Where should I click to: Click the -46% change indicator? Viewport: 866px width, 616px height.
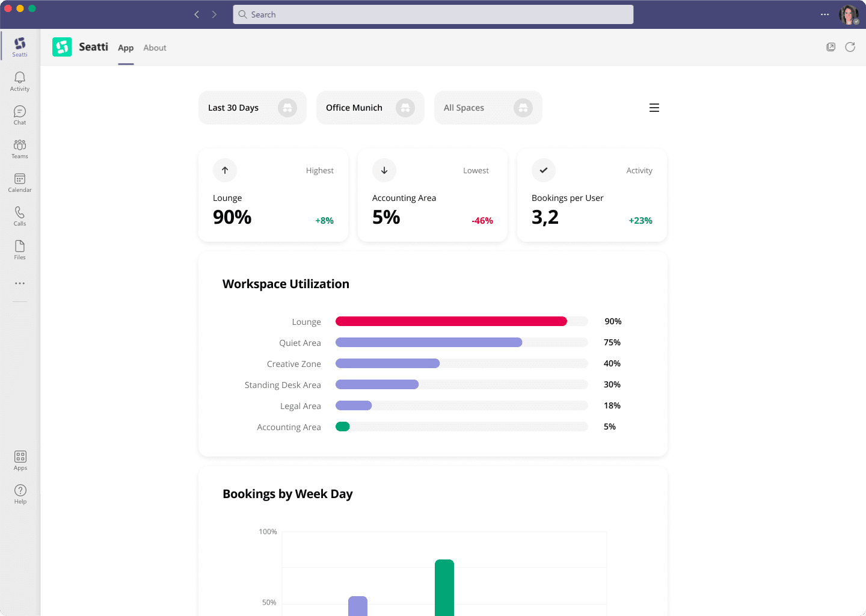pyautogui.click(x=482, y=221)
